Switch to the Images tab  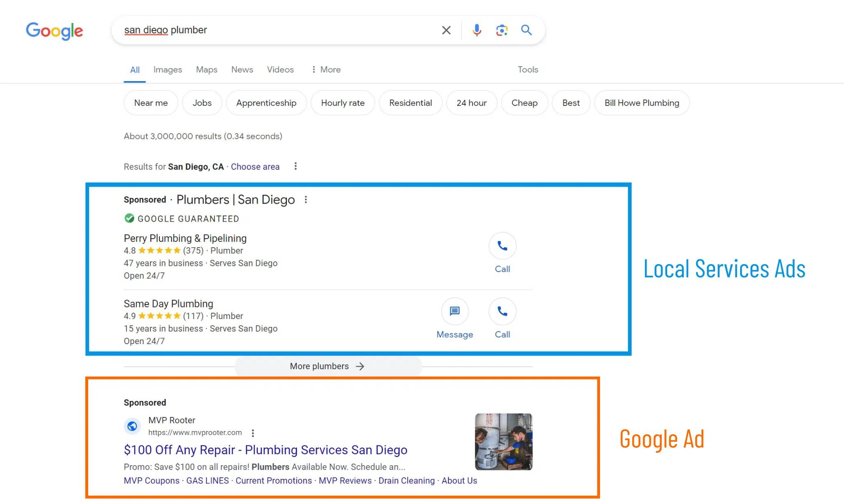[167, 69]
